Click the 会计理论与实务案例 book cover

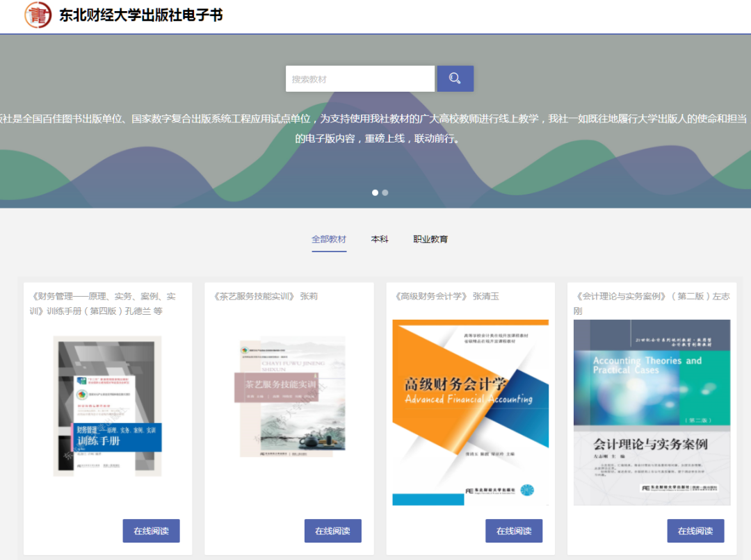(x=652, y=413)
